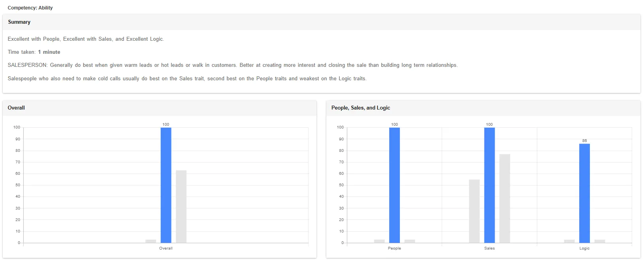Click the Sales x-axis label
This screenshot has width=644, height=263.
point(489,248)
